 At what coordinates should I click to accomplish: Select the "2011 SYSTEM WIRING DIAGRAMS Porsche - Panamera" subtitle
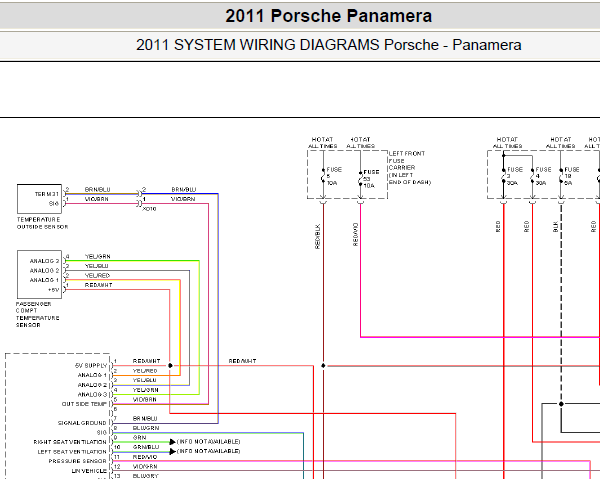pyautogui.click(x=328, y=45)
